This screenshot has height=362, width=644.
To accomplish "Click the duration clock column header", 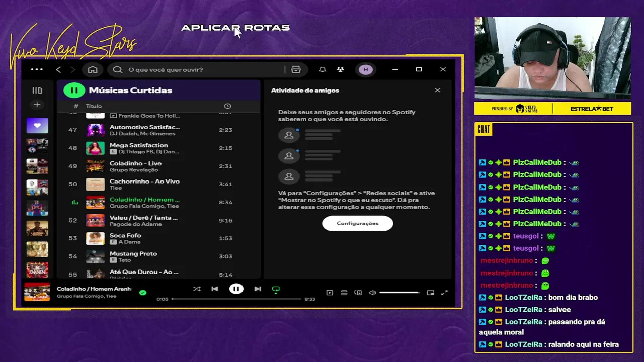I will [227, 106].
